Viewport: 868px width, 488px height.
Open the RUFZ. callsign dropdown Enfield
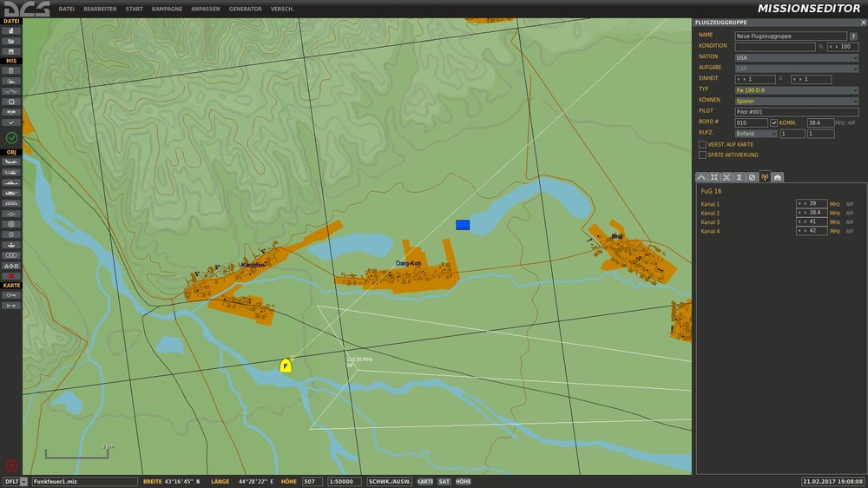click(756, 134)
